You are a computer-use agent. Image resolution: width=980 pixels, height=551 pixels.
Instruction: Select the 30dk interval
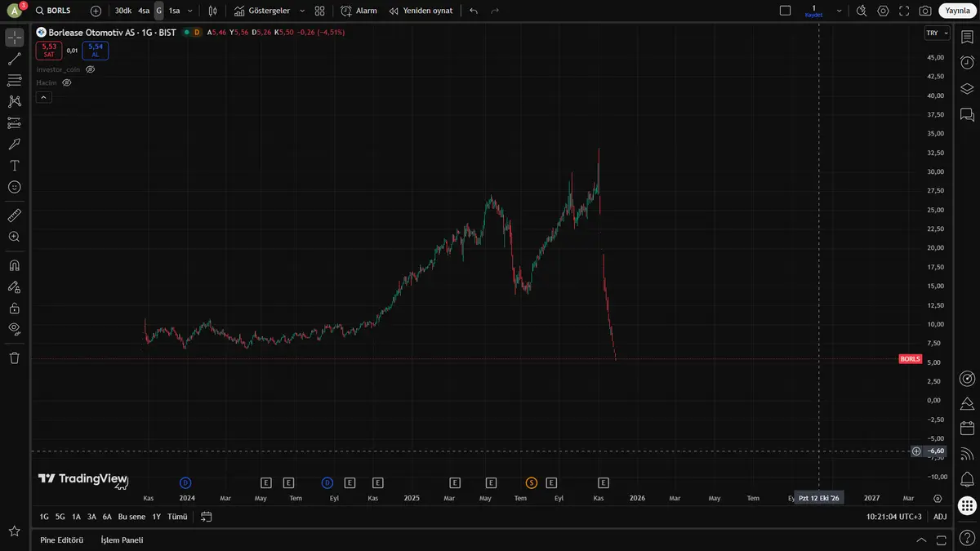(123, 11)
